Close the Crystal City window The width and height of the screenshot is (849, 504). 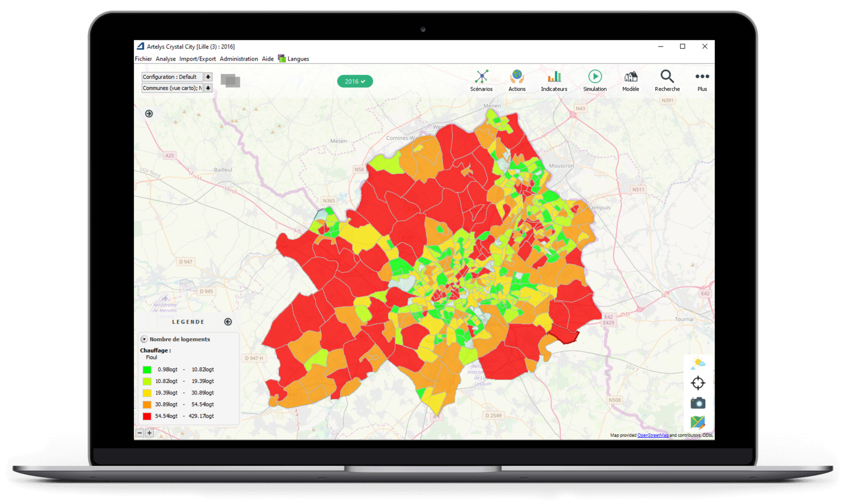pyautogui.click(x=705, y=46)
